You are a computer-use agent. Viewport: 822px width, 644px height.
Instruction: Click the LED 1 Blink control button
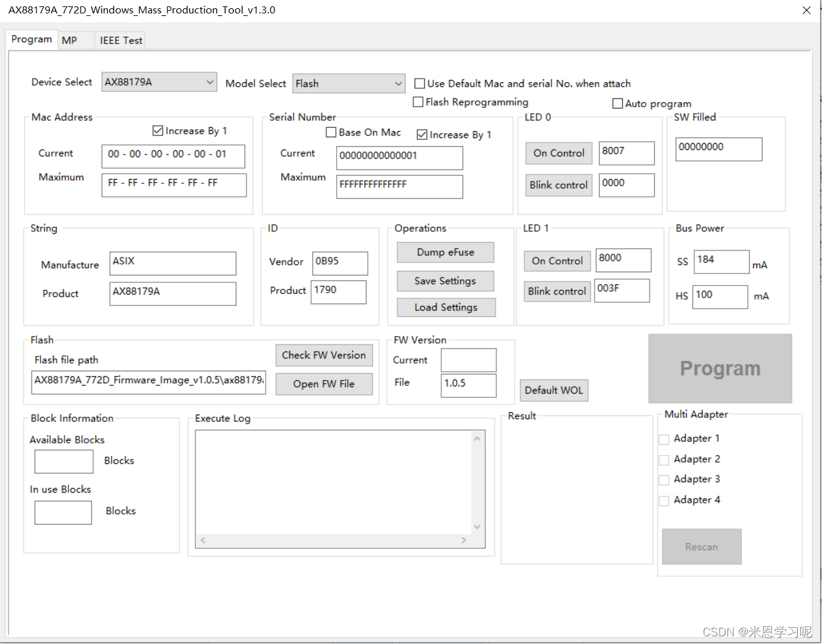point(558,291)
